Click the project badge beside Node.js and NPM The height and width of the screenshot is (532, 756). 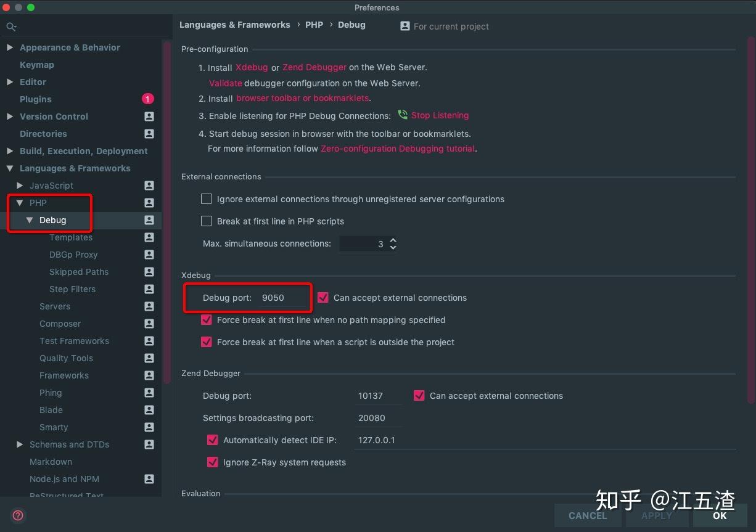click(149, 479)
